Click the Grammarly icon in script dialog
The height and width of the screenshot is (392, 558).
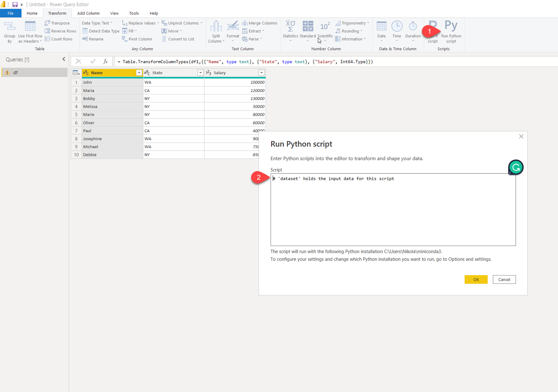(516, 168)
